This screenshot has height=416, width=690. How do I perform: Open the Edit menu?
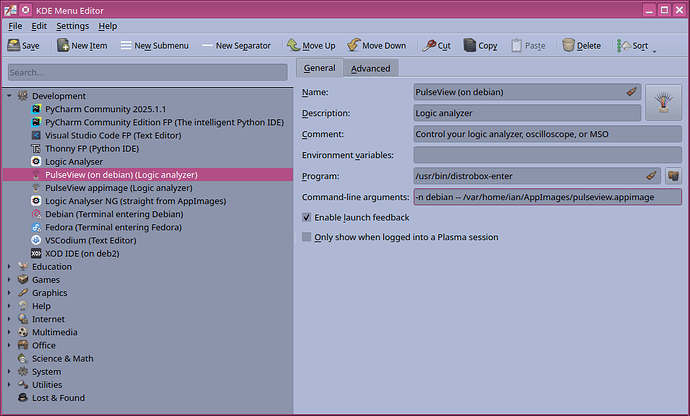tap(39, 26)
